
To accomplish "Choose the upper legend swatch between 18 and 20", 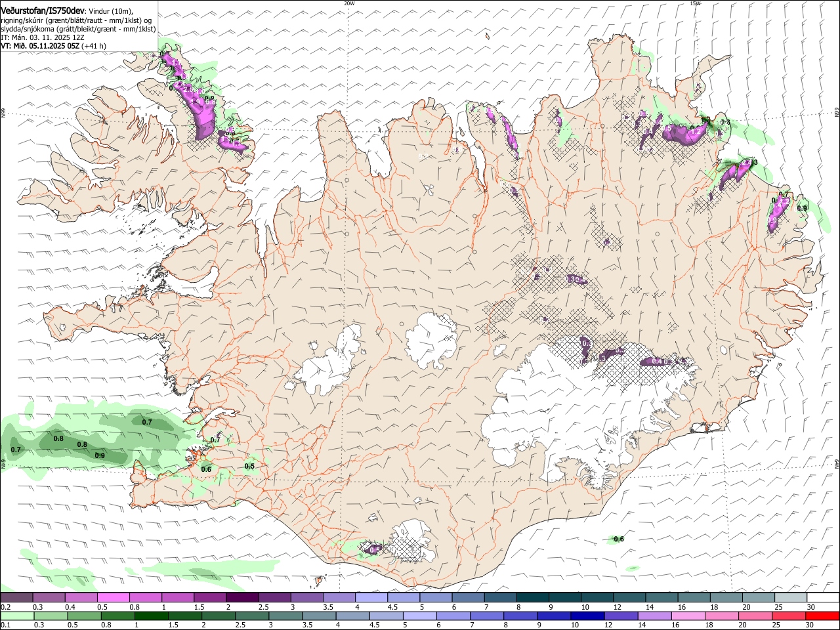I will [726, 597].
